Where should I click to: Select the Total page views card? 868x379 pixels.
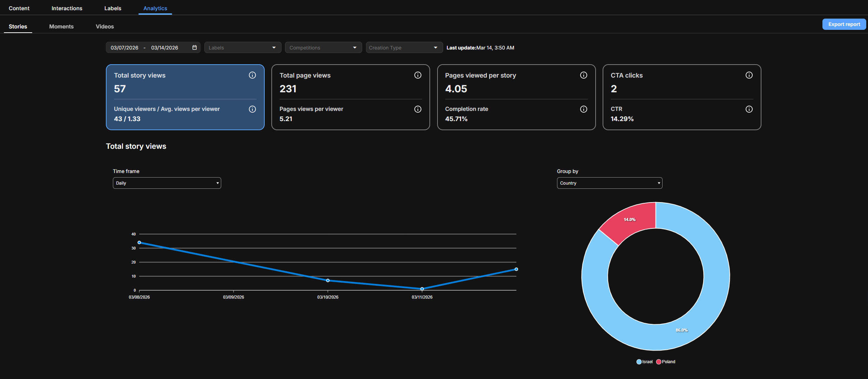coord(351,97)
